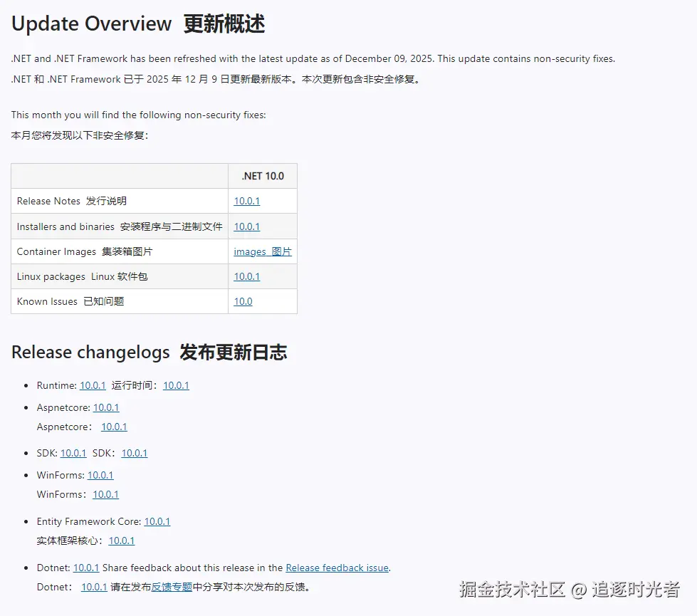
Task: Open Installers and binaries 10.0.1 link
Action: [247, 226]
